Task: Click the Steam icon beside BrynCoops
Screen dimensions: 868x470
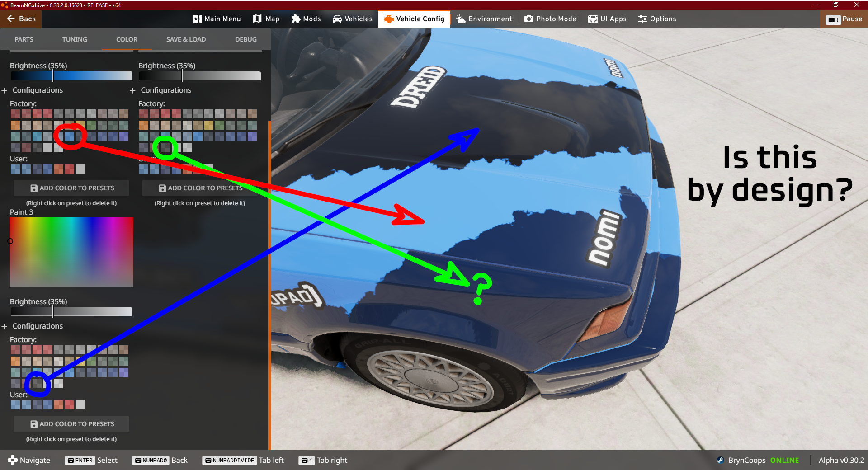Action: pyautogui.click(x=720, y=460)
